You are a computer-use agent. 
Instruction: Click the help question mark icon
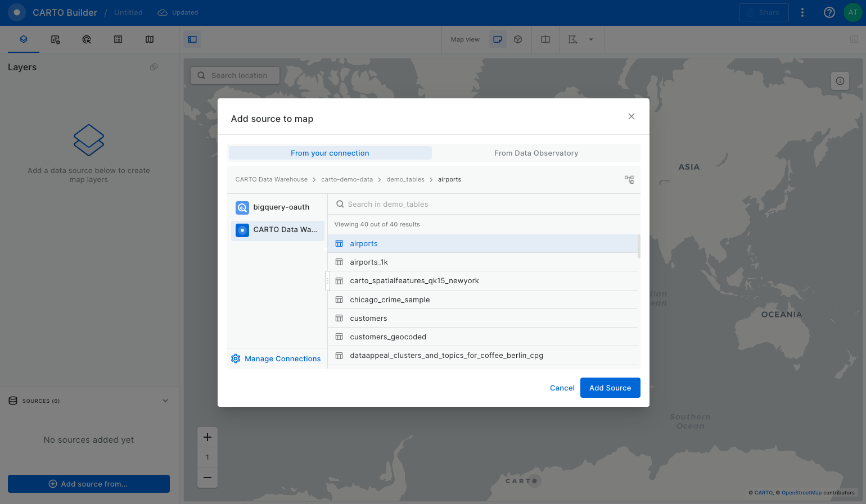[x=829, y=12]
